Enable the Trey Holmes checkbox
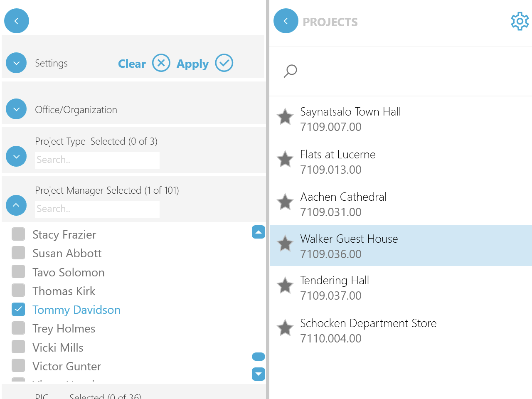This screenshot has width=532, height=399. pyautogui.click(x=18, y=328)
